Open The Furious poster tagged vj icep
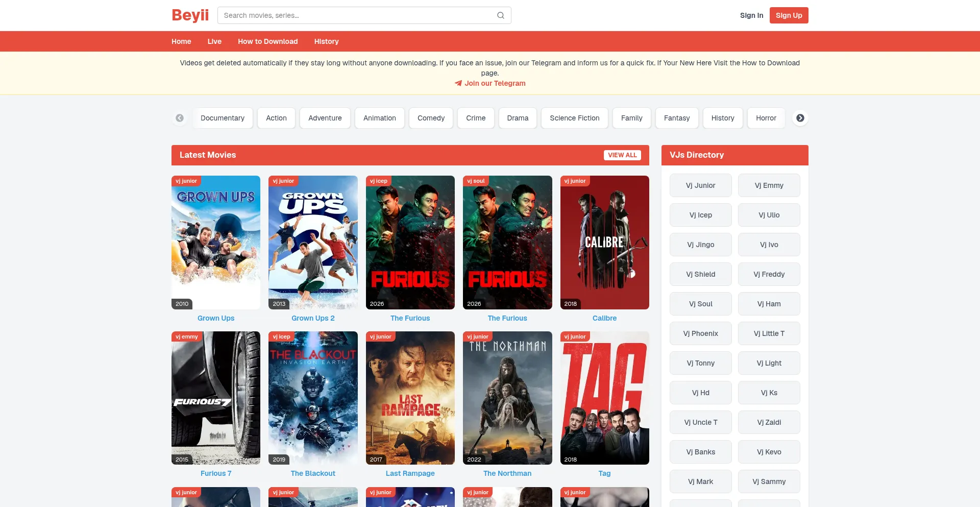 (x=410, y=243)
